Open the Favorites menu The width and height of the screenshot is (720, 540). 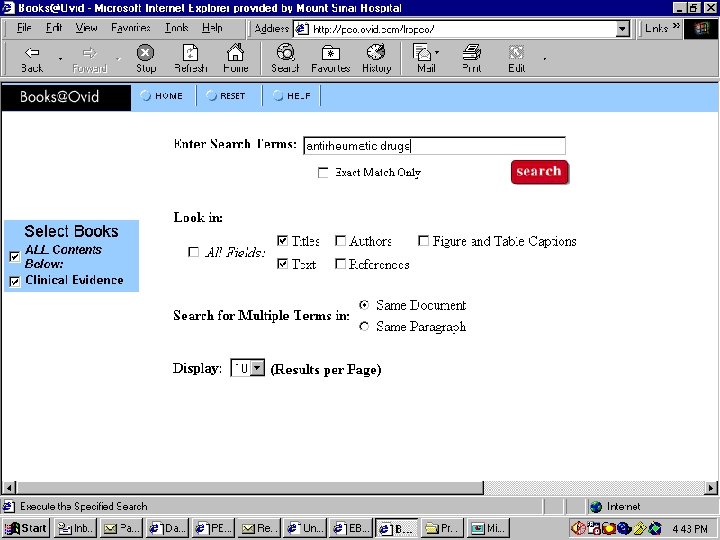point(131,28)
